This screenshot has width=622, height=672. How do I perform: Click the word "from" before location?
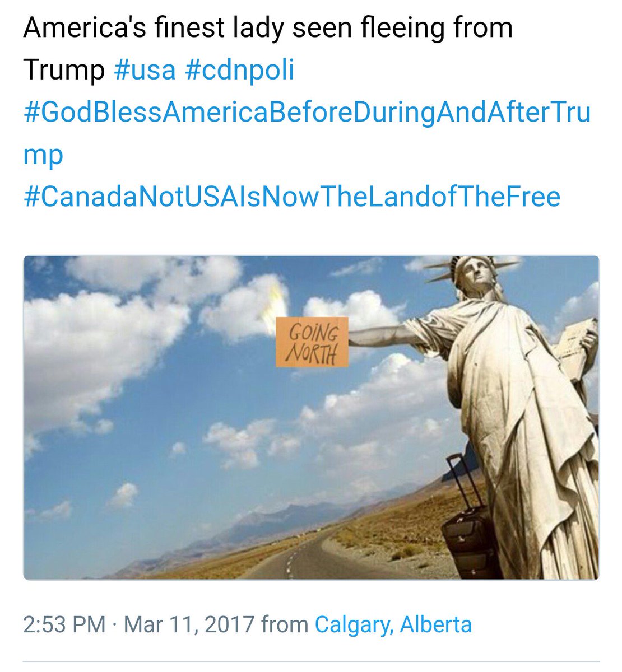pos(285,624)
